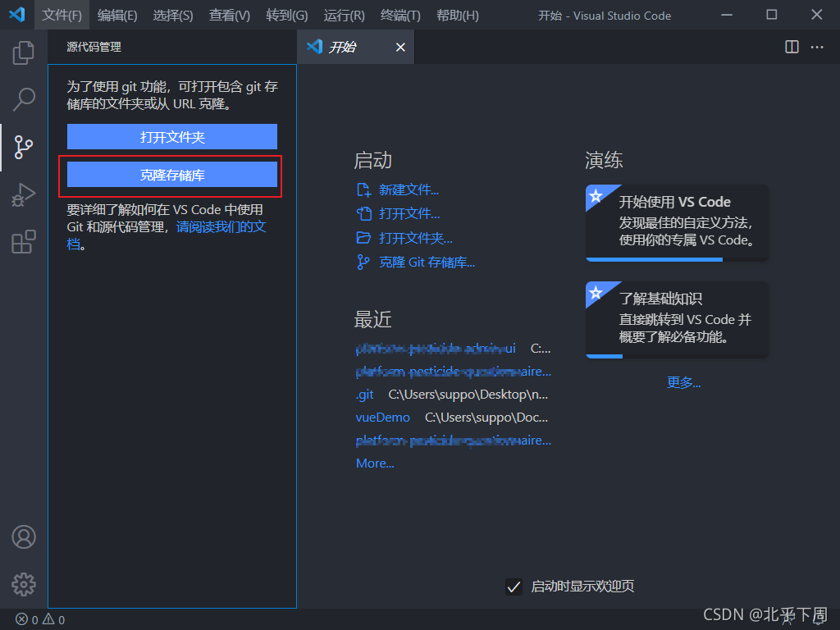Open the 了解基础知识 walkthrough card
Image resolution: width=840 pixels, height=630 pixels.
click(x=677, y=319)
